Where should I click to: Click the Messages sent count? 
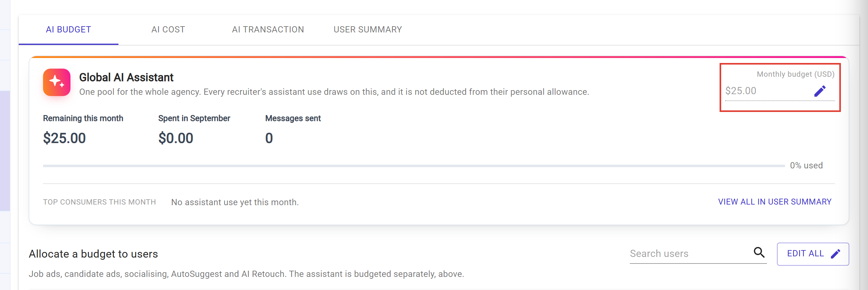[269, 138]
